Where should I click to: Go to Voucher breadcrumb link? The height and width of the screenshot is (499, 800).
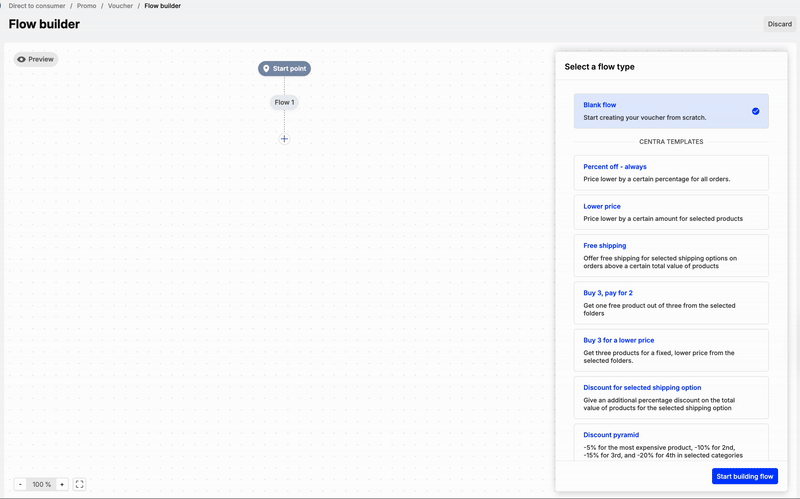(118, 6)
